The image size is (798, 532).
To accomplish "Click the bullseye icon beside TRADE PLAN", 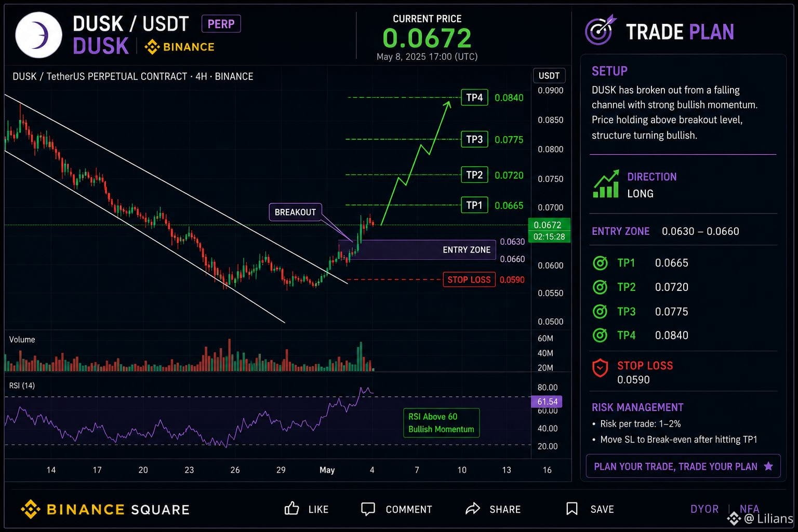I will 600,31.
